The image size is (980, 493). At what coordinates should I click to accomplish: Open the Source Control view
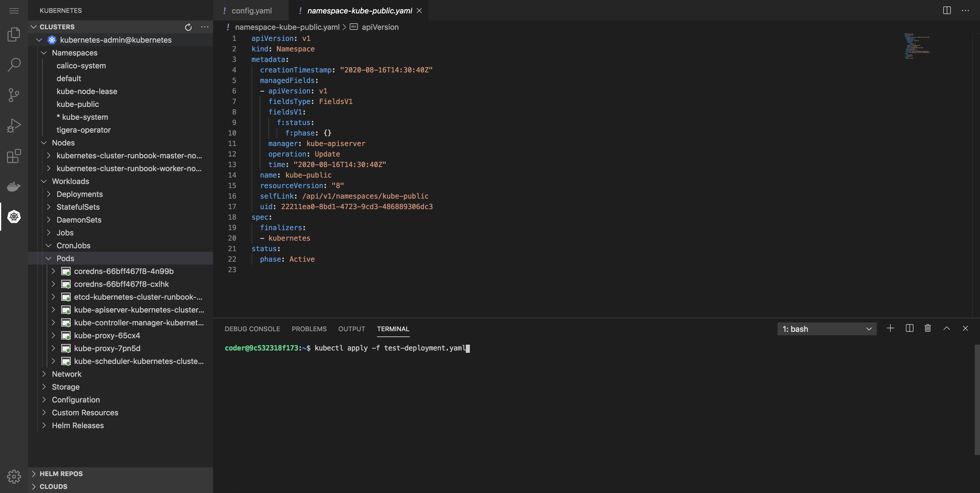(14, 95)
